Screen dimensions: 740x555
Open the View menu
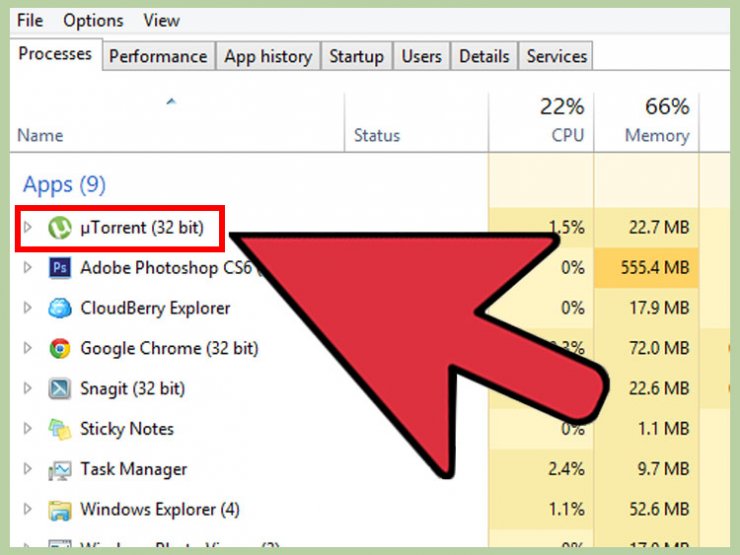coord(161,20)
